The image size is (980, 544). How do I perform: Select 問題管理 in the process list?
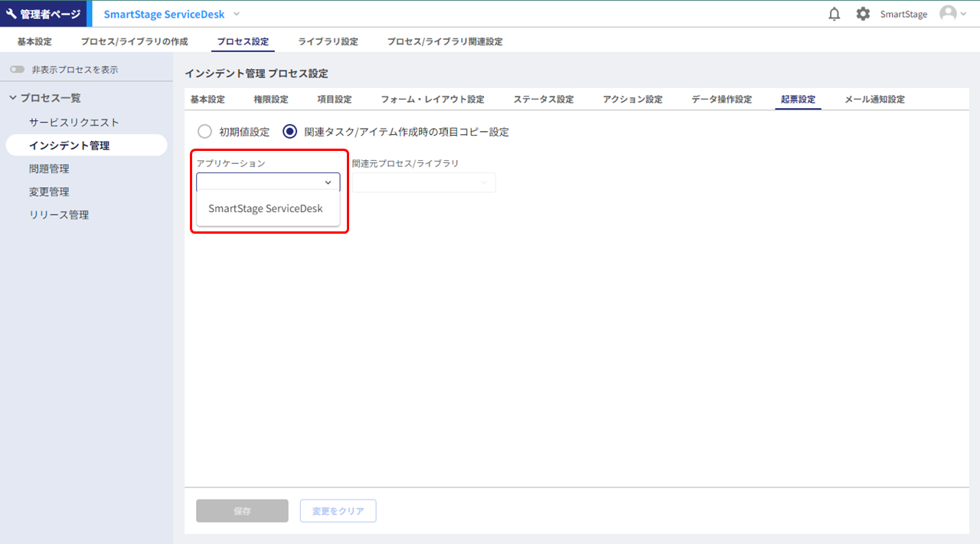pyautogui.click(x=49, y=169)
